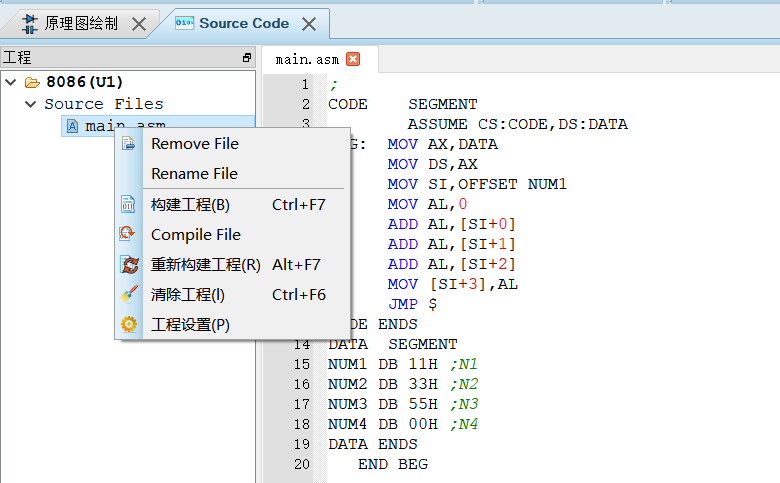Switch to the Source Code tab

[244, 23]
